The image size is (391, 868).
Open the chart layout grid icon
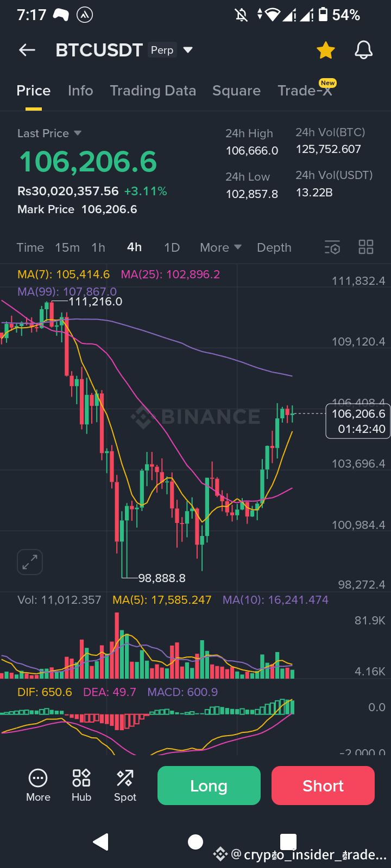pyautogui.click(x=366, y=247)
